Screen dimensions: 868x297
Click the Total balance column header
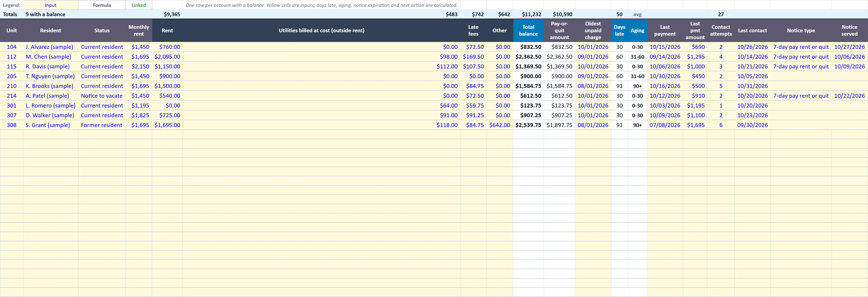528,30
